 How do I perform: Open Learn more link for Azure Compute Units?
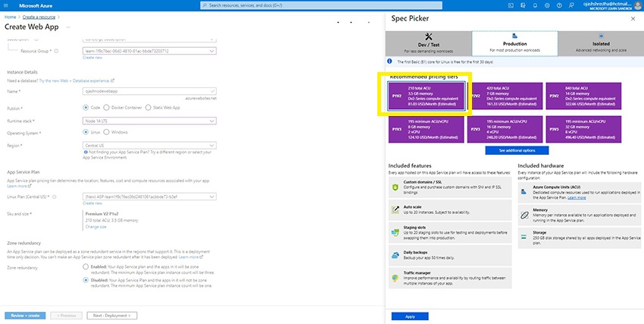click(577, 198)
